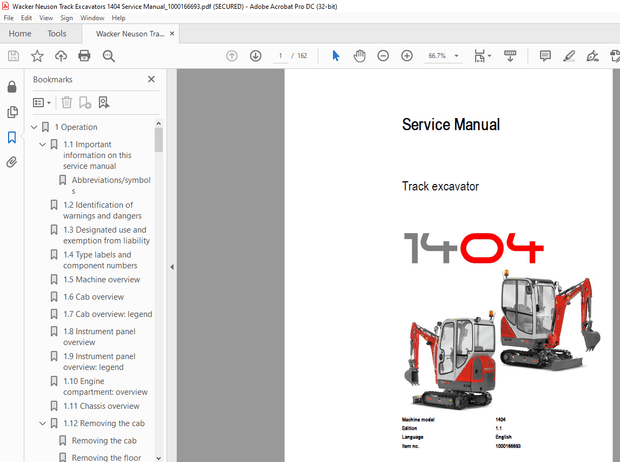The width and height of the screenshot is (620, 462).
Task: Switch to the Tools tab
Action: pos(57,34)
